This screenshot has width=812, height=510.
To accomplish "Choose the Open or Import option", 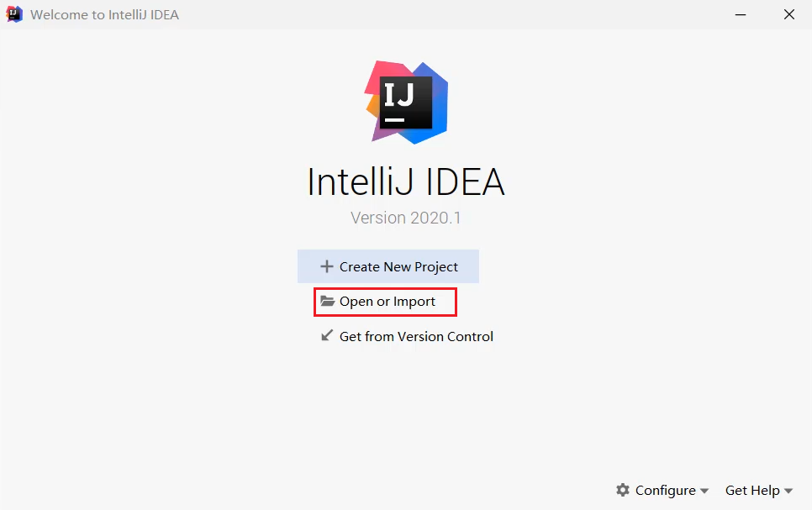I will click(x=388, y=302).
